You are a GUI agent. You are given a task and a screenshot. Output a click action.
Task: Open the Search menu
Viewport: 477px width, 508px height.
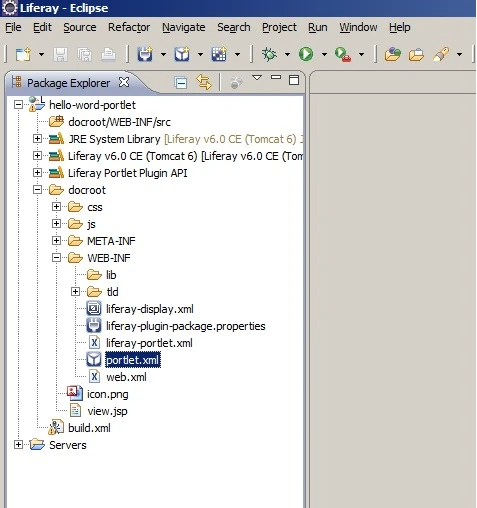[x=234, y=27]
